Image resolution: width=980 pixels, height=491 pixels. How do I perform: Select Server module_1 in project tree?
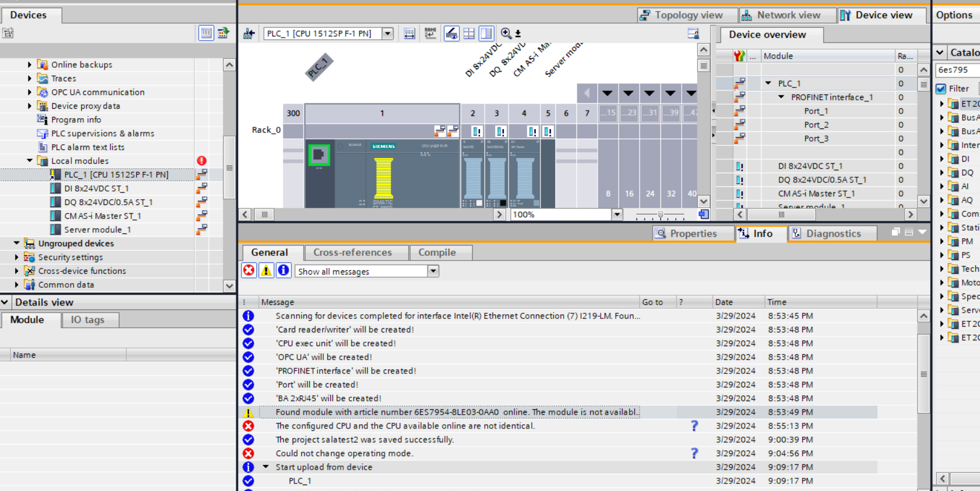tap(97, 230)
